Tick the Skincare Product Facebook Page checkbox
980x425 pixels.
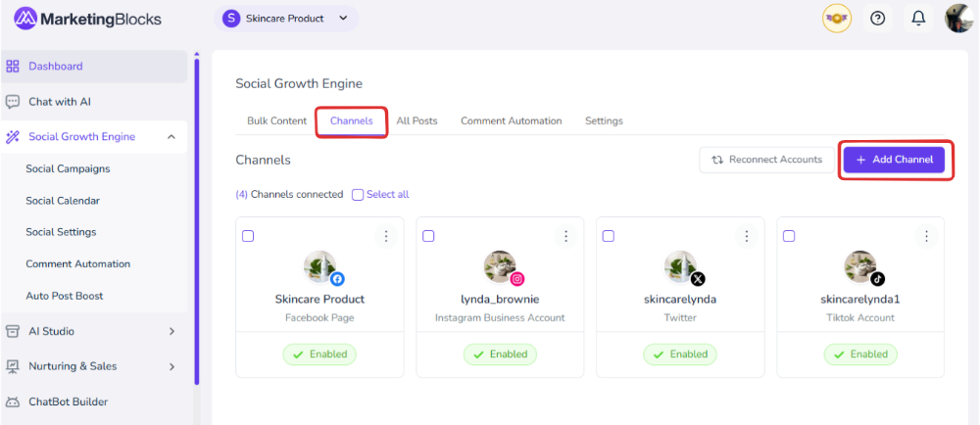(248, 236)
